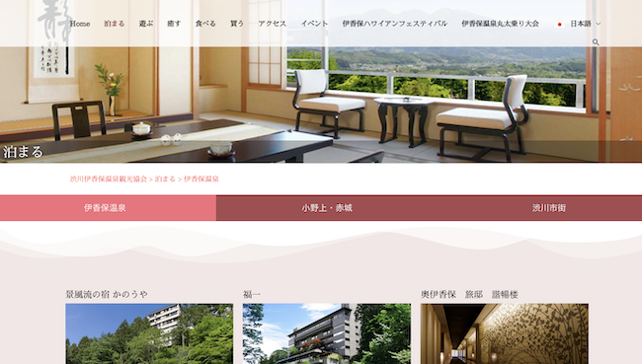Expand the 日本語 language dropdown
Image resolution: width=642 pixels, height=364 pixels.
585,24
